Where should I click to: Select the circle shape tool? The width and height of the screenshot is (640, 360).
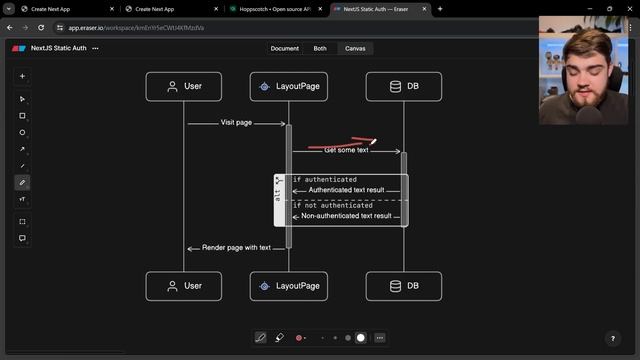[22, 133]
